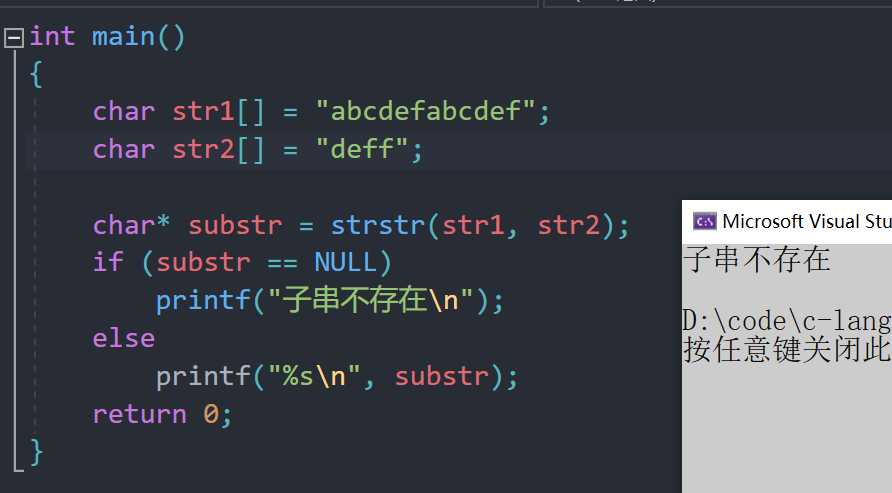
Task: Click the 'return' keyword
Action: 140,414
